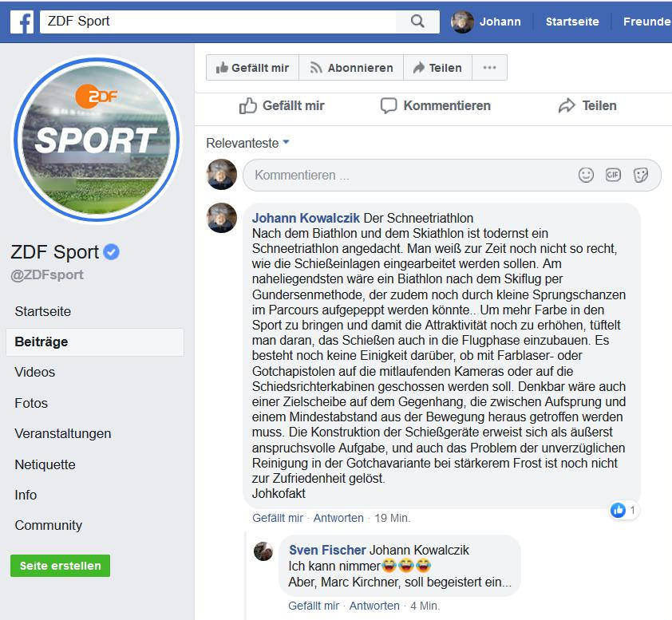Share the post via Teilen arrow
The height and width of the screenshot is (620, 672).
[587, 106]
